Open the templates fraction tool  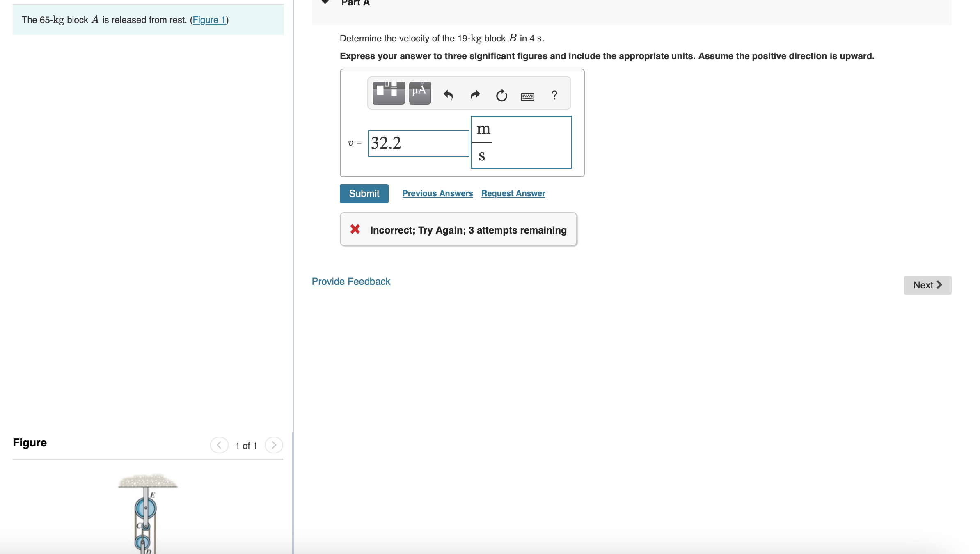tap(388, 93)
